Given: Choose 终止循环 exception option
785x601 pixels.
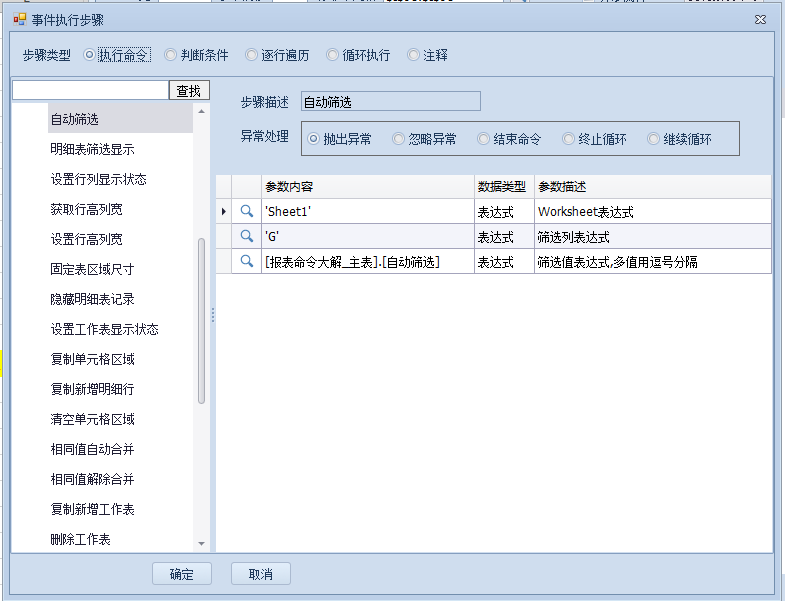Looking at the screenshot, I should (569, 139).
